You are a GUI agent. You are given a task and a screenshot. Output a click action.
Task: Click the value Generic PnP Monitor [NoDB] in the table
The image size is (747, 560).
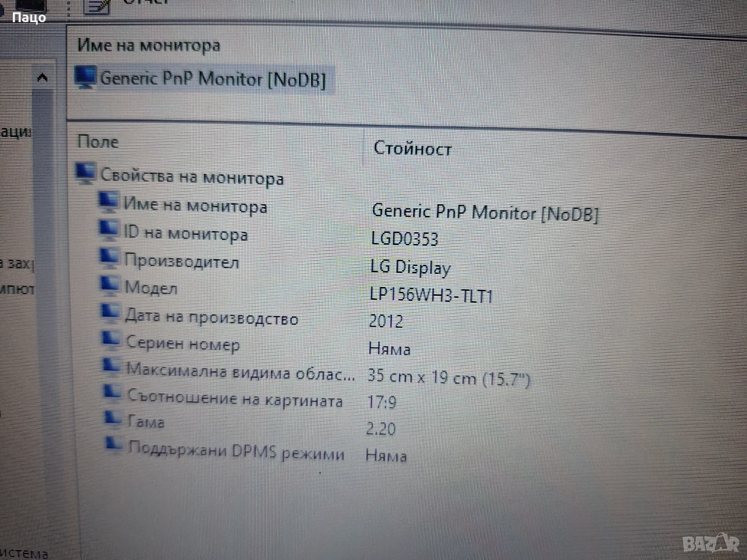[485, 212]
